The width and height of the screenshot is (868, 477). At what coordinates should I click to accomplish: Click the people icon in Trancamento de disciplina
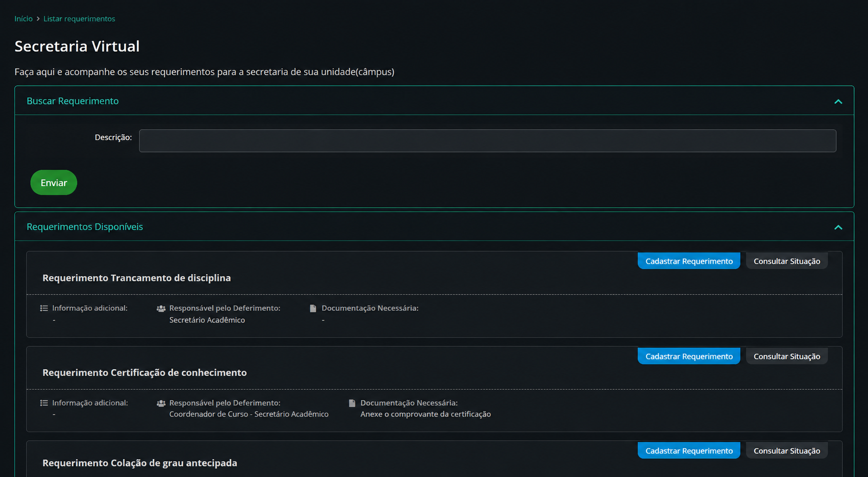point(161,309)
